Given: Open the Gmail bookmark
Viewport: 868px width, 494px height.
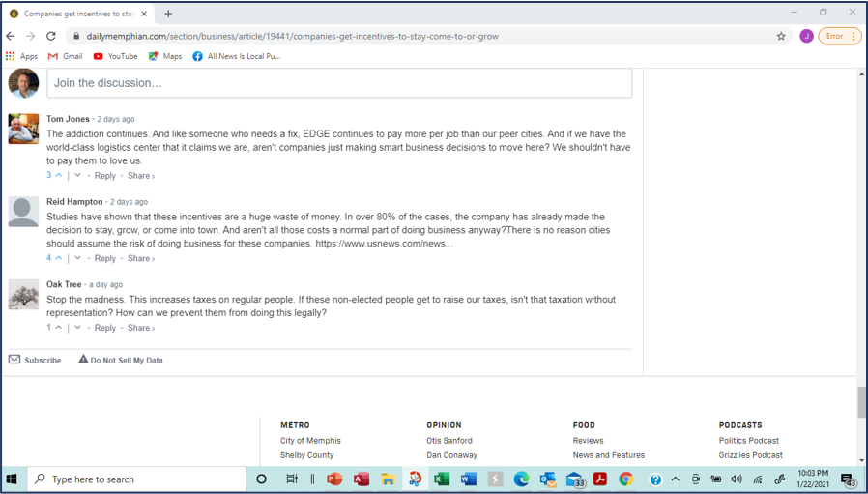Looking at the screenshot, I should pyautogui.click(x=66, y=56).
